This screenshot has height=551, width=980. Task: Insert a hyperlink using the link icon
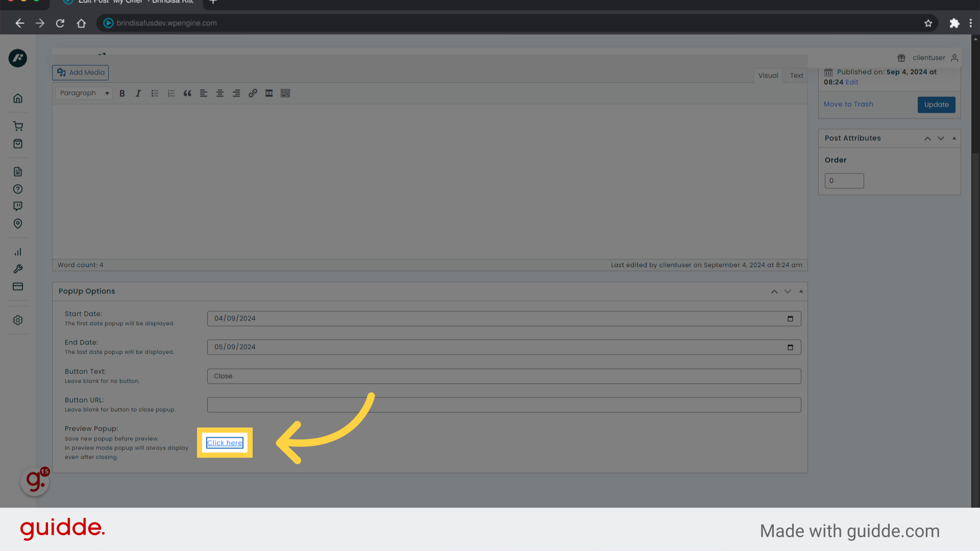253,93
